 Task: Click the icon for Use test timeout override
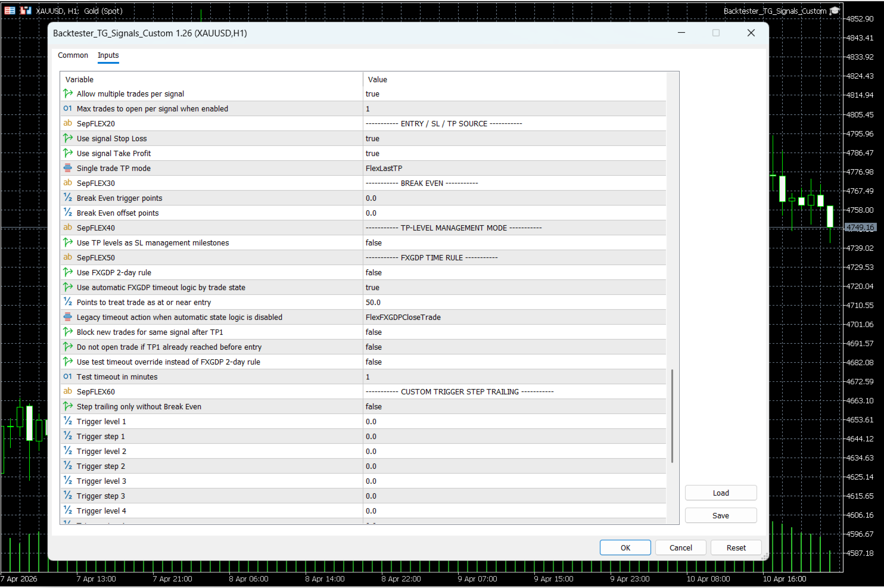(68, 362)
